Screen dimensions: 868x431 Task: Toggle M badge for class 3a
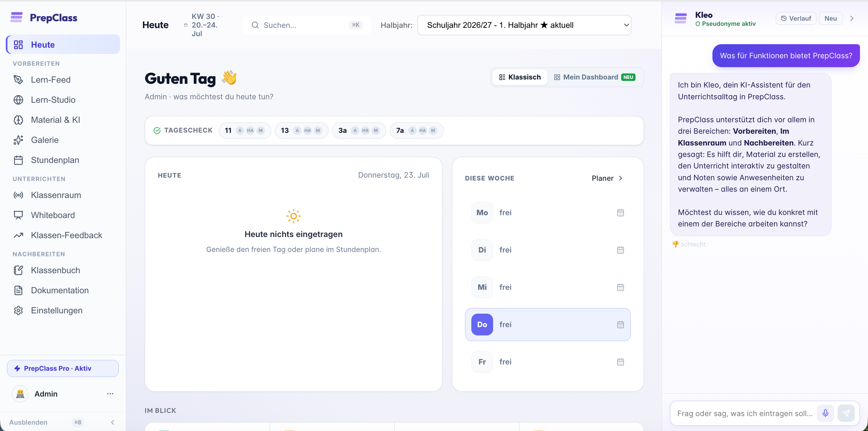tap(376, 130)
